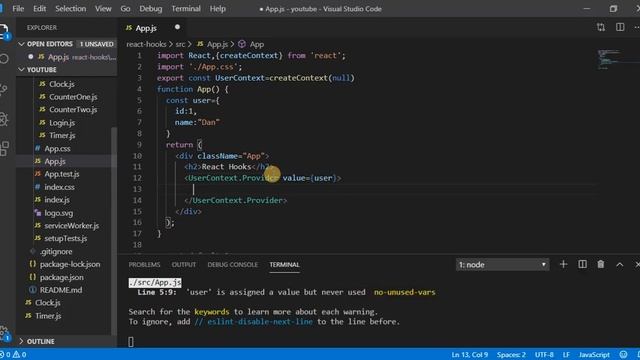Switch to the OUTPUT panel tab

(184, 264)
